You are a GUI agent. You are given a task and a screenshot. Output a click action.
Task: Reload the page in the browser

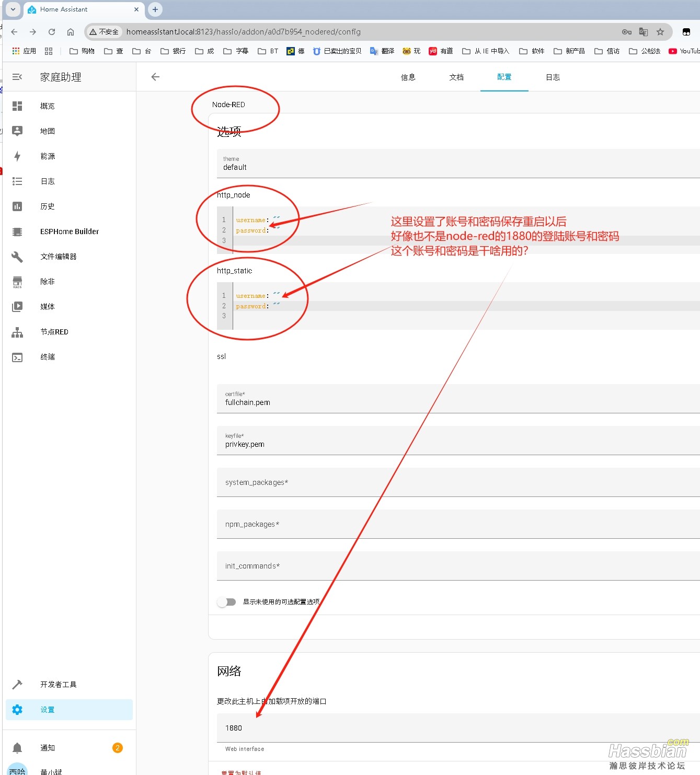coord(52,32)
